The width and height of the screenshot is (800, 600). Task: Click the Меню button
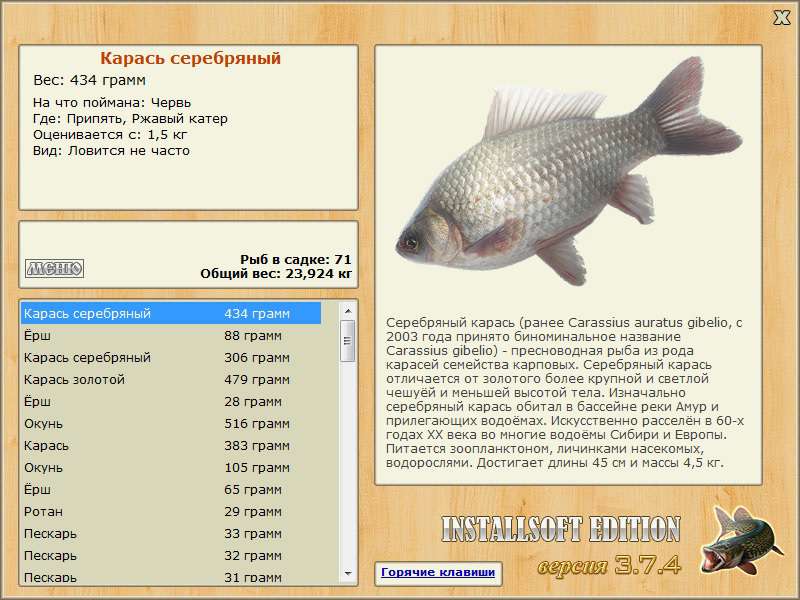tap(54, 268)
